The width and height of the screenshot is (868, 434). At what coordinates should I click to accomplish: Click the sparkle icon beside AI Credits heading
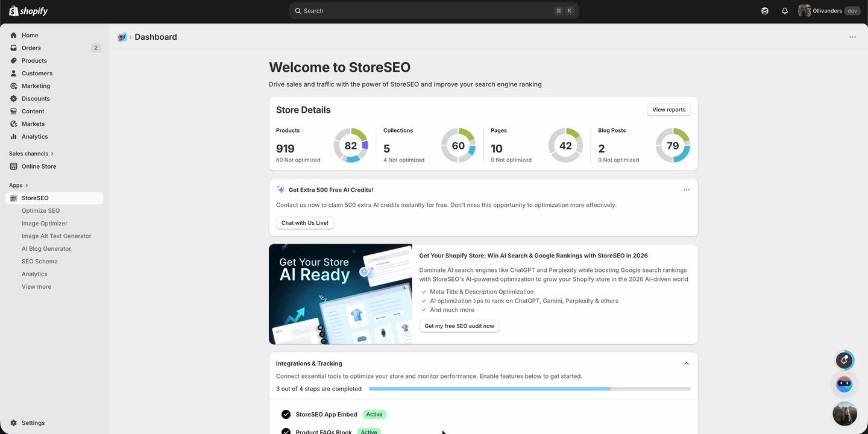tap(281, 189)
